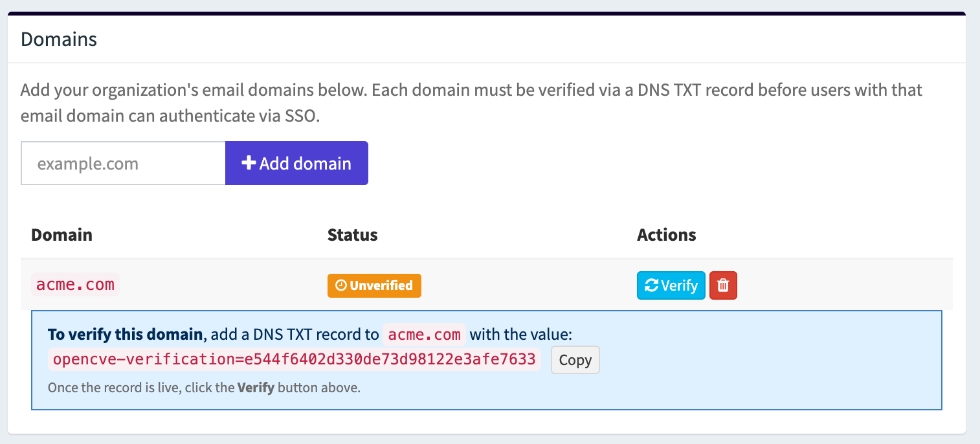
Task: Click the clock icon in Unverified badge
Action: (341, 285)
